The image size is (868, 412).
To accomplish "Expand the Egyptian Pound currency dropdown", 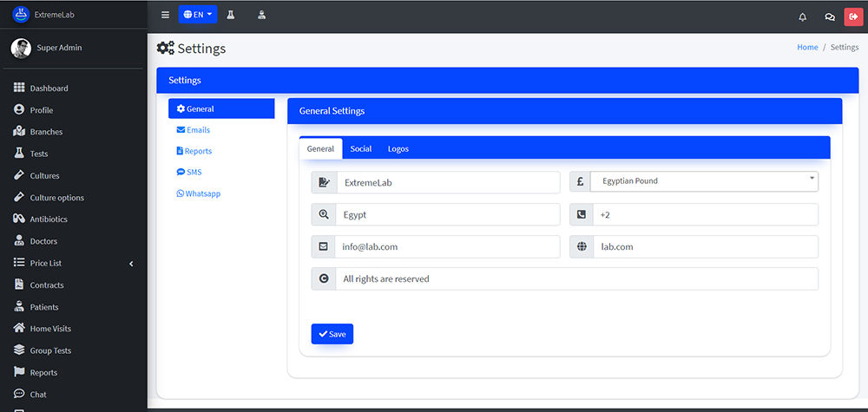I will pyautogui.click(x=704, y=181).
